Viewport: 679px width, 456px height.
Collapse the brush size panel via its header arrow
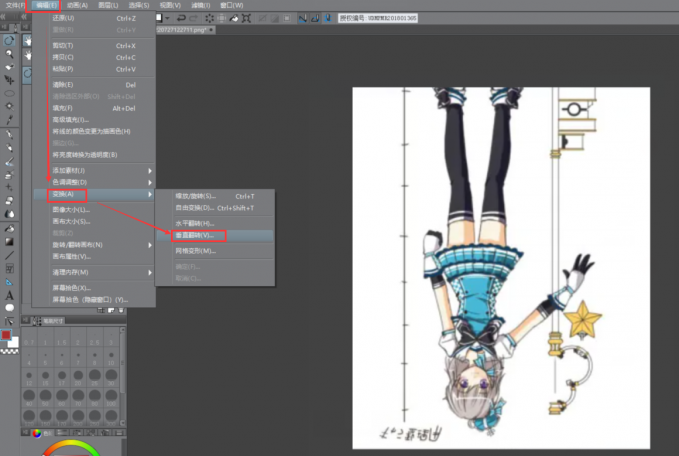click(25, 320)
